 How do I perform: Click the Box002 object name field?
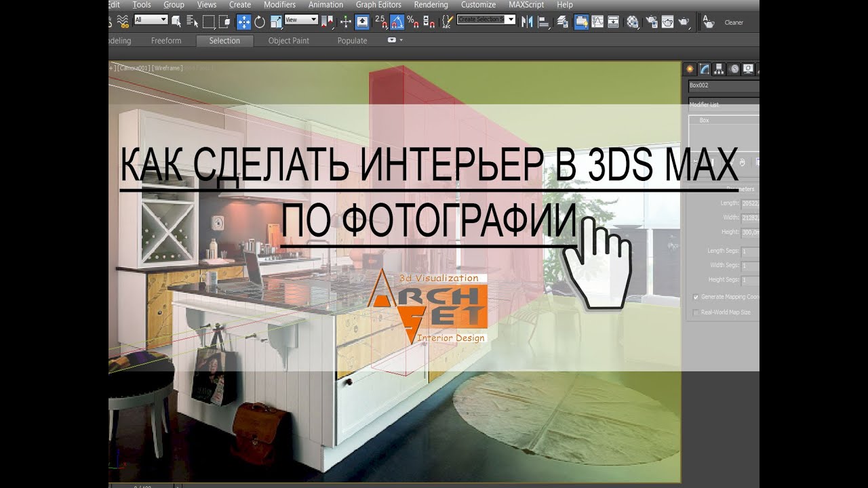click(724, 85)
